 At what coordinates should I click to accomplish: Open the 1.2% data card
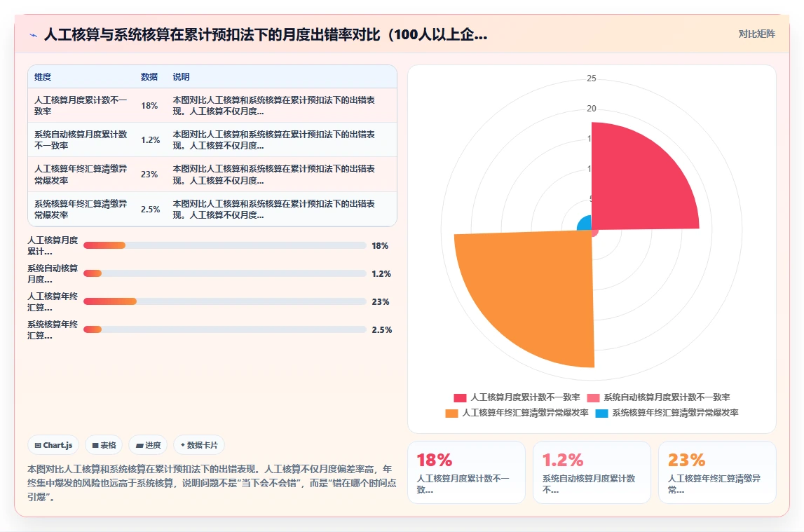click(592, 472)
